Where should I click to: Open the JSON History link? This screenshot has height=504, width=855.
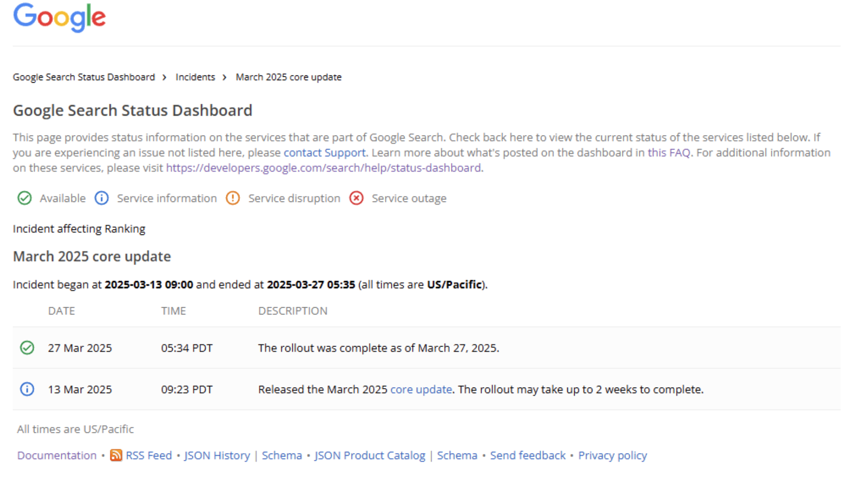coord(217,456)
